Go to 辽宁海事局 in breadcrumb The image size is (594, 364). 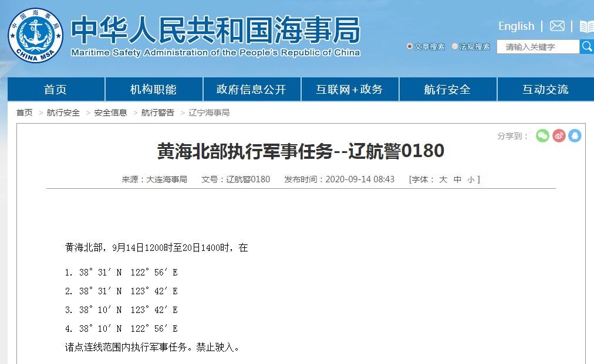tap(209, 113)
